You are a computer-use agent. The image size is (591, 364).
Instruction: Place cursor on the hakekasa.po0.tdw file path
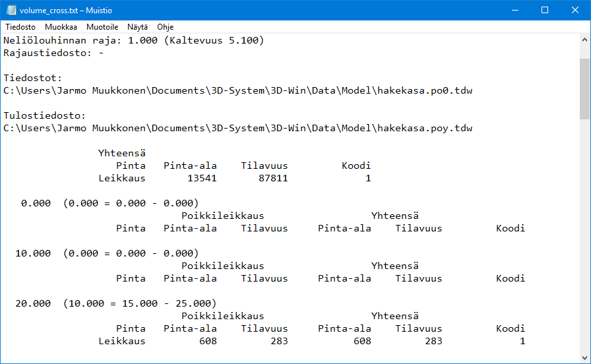click(237, 90)
